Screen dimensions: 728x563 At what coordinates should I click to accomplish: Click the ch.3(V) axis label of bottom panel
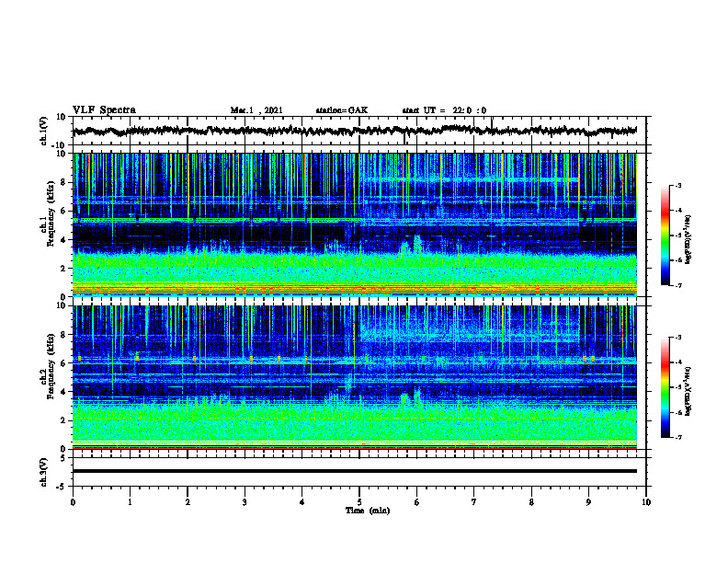tap(44, 472)
